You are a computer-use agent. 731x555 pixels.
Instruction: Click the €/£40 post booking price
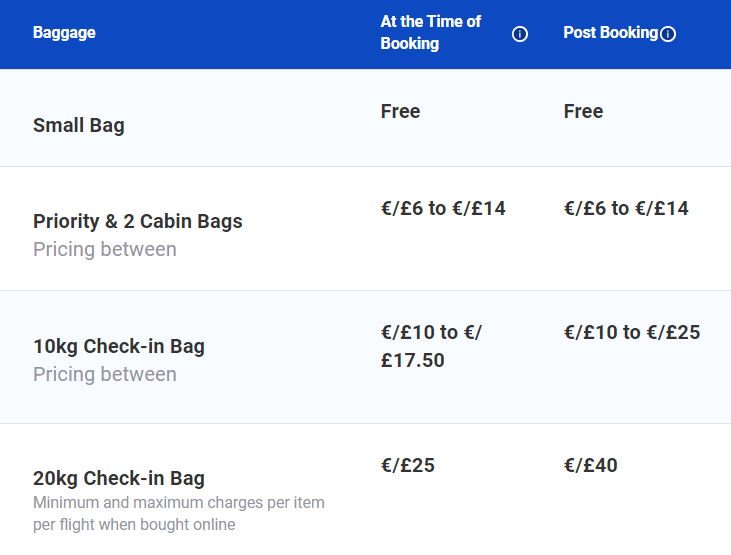click(590, 465)
